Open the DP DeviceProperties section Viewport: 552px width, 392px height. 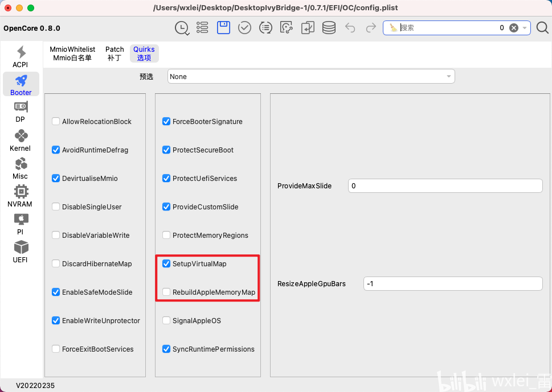(x=21, y=112)
